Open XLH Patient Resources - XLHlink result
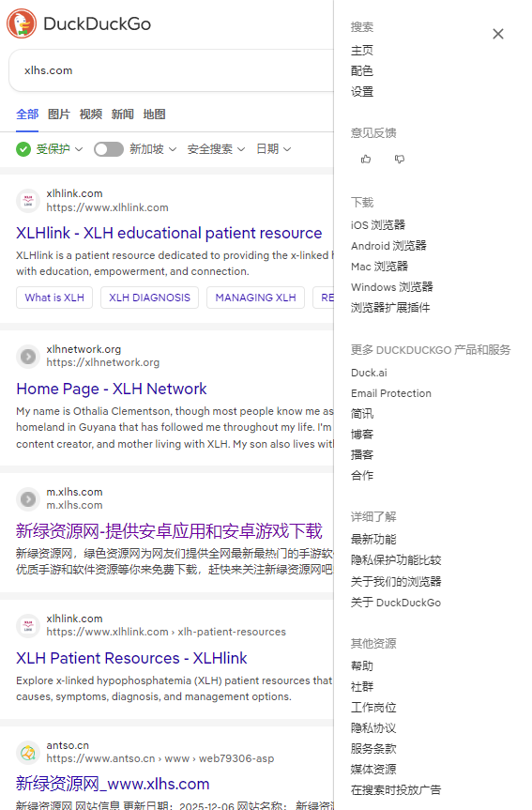532x810 pixels. tap(131, 658)
